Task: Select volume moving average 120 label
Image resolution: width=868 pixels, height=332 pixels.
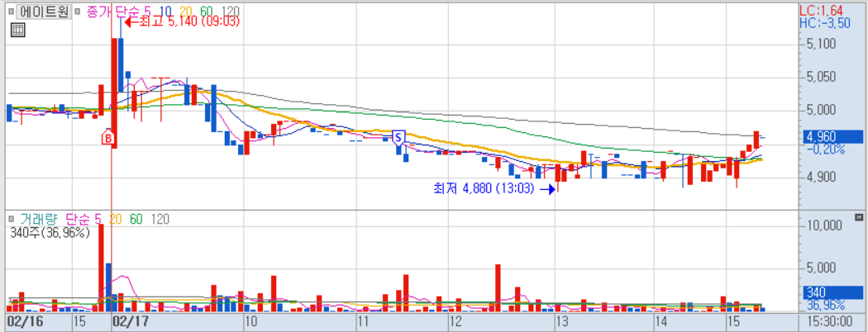Action: 160,220
